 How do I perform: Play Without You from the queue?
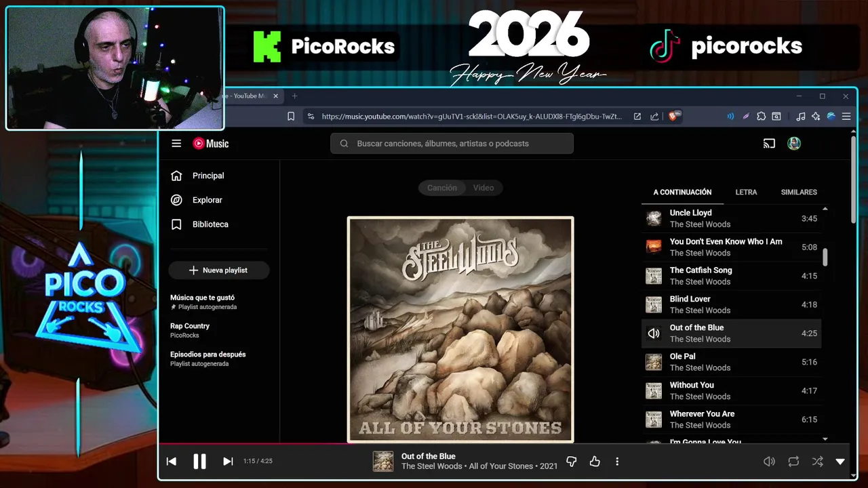[x=731, y=390]
